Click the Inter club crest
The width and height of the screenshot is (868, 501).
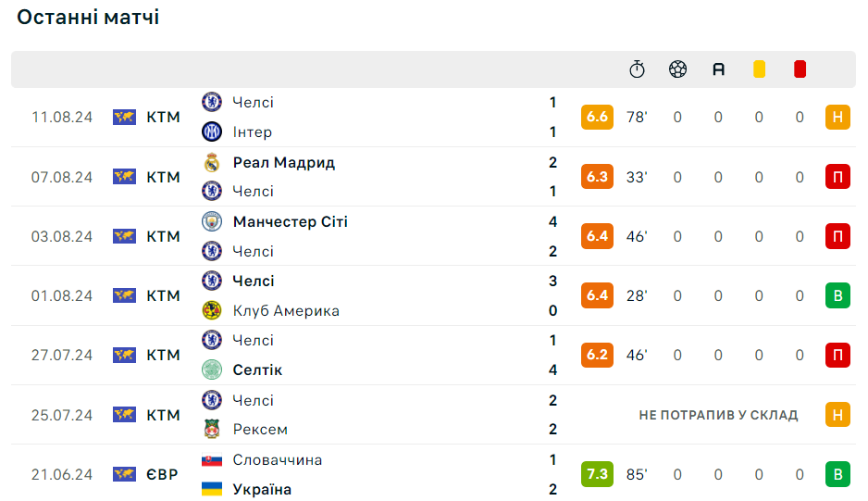(x=212, y=132)
